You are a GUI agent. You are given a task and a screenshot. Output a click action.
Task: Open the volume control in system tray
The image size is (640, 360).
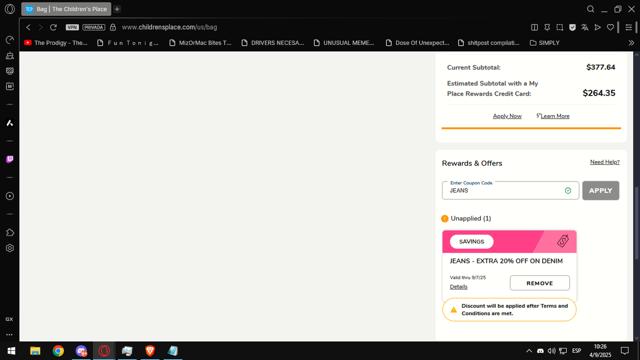click(x=551, y=351)
